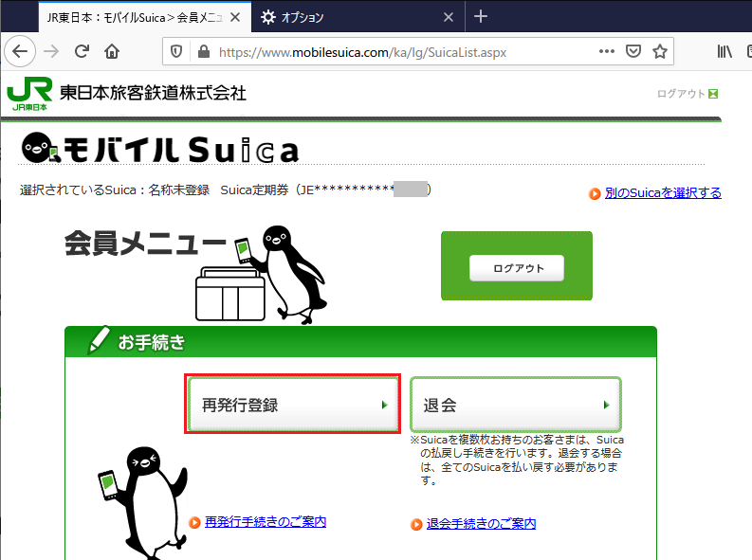The width and height of the screenshot is (752, 560).
Task: Click the Save to Pocket icon
Action: coord(633,52)
